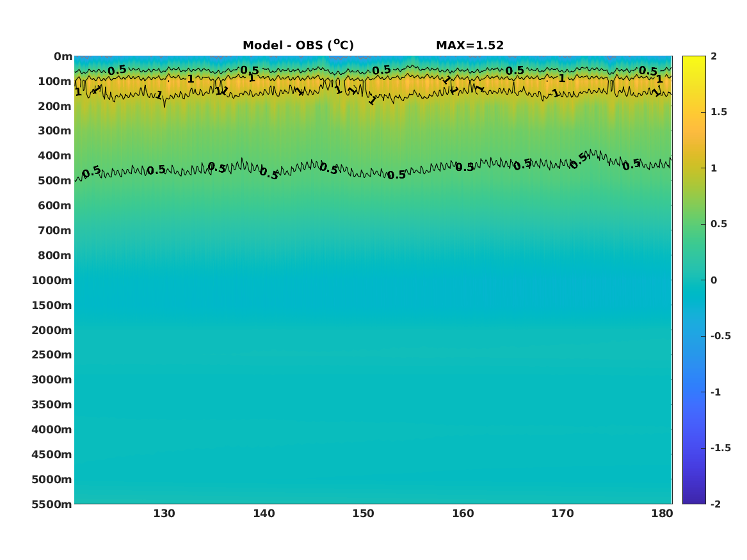
Task: Click the '500m' depth axis label
Action: tap(55, 181)
